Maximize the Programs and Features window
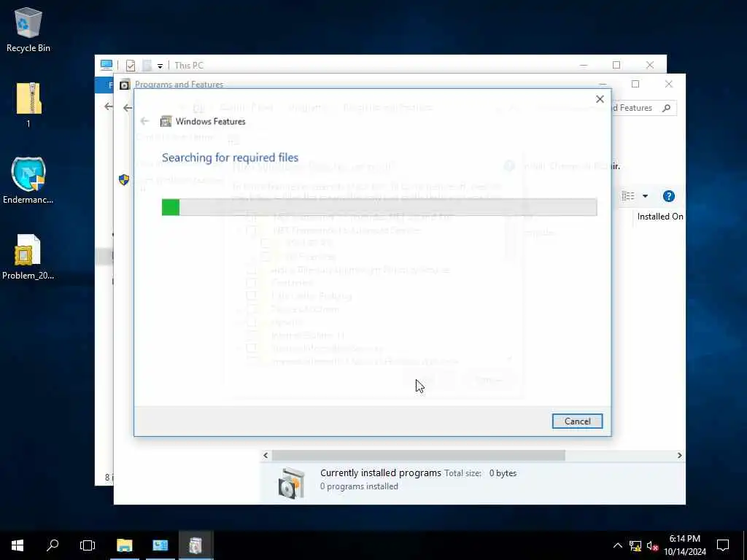747x560 pixels. point(635,85)
